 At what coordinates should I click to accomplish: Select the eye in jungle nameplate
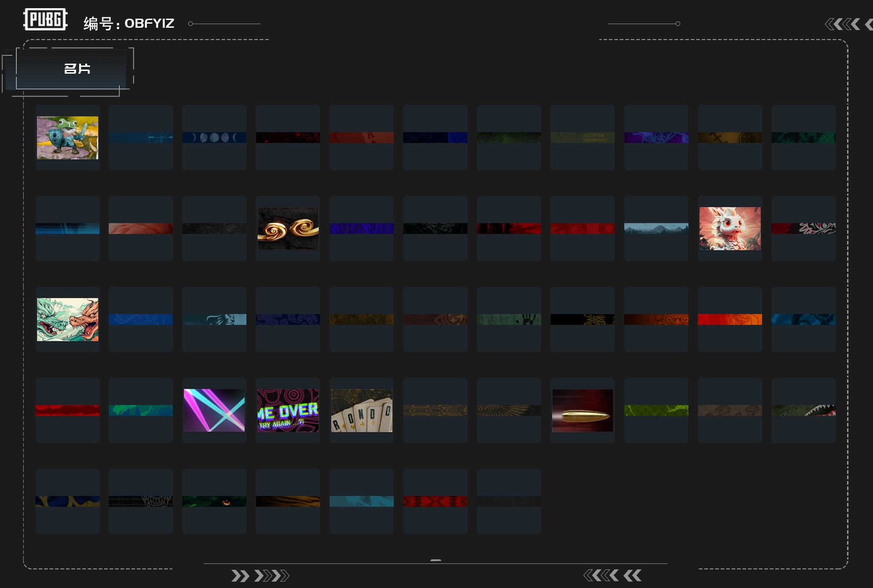point(214,501)
